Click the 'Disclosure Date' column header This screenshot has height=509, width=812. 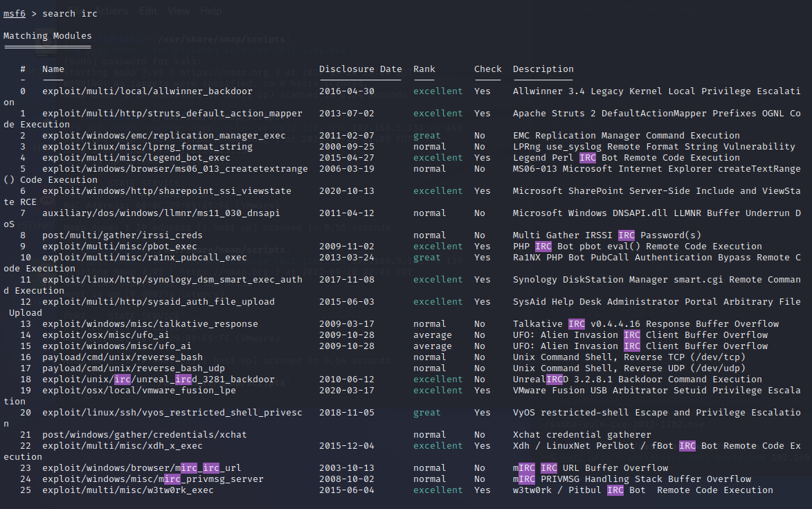click(361, 69)
